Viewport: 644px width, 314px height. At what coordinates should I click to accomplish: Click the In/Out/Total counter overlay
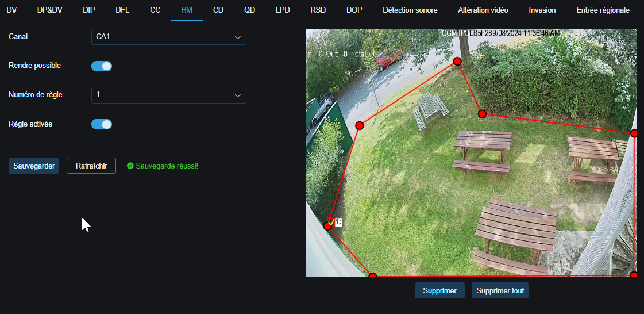click(x=342, y=53)
